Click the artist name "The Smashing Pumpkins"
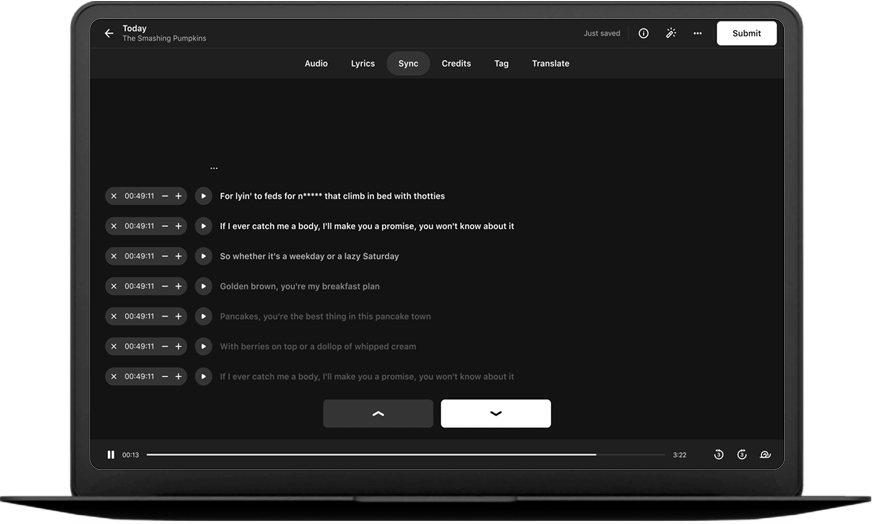This screenshot has width=872, height=524. tap(164, 38)
